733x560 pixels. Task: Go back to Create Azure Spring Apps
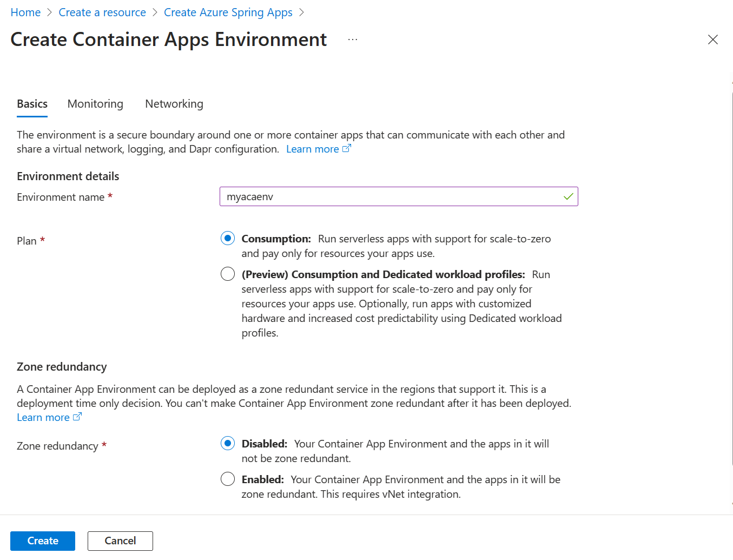coord(228,12)
